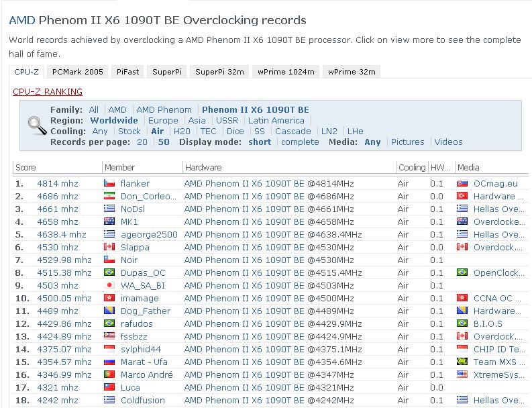Open the 4814 mhz score entry
Image resolution: width=532 pixels, height=408 pixels.
58,184
